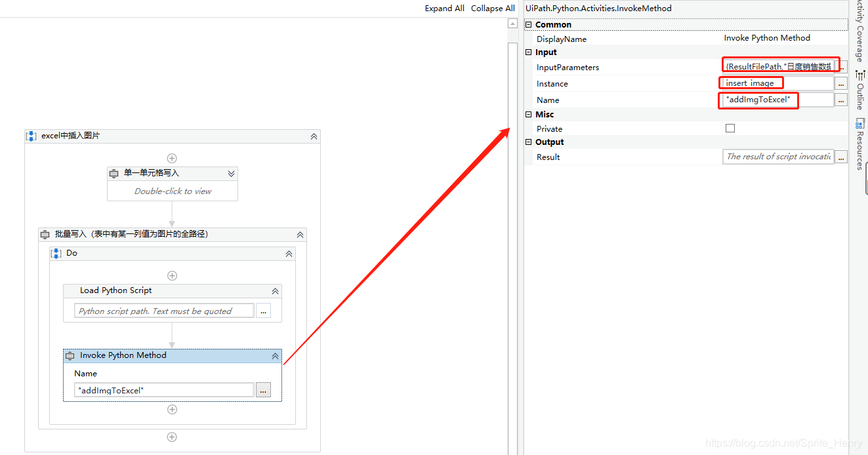
Task: Click the Result output field
Action: pyautogui.click(x=778, y=157)
